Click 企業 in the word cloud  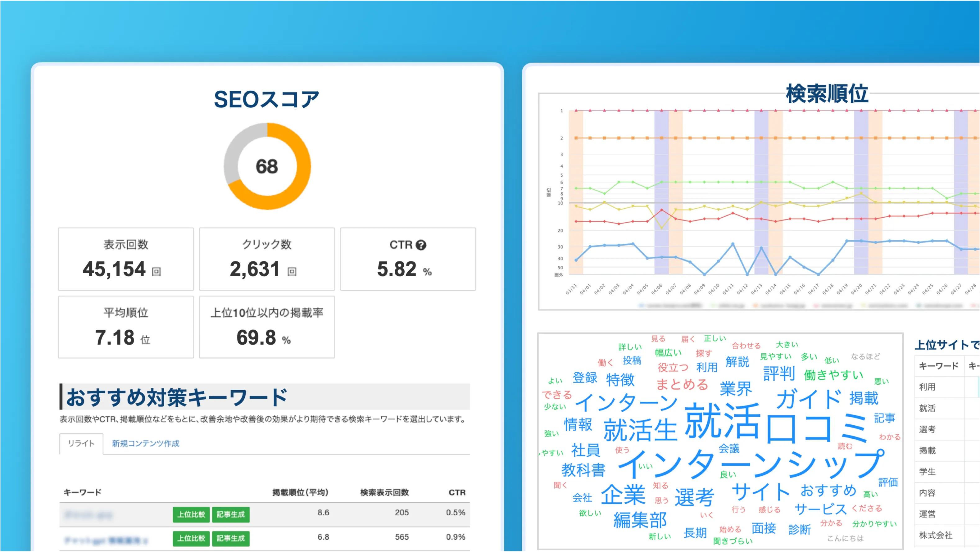click(x=623, y=495)
